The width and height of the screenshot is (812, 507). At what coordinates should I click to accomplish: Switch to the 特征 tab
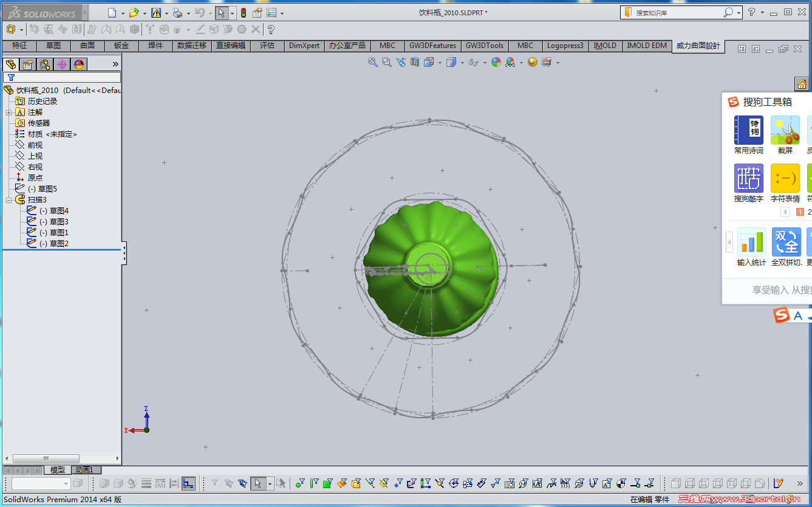19,46
